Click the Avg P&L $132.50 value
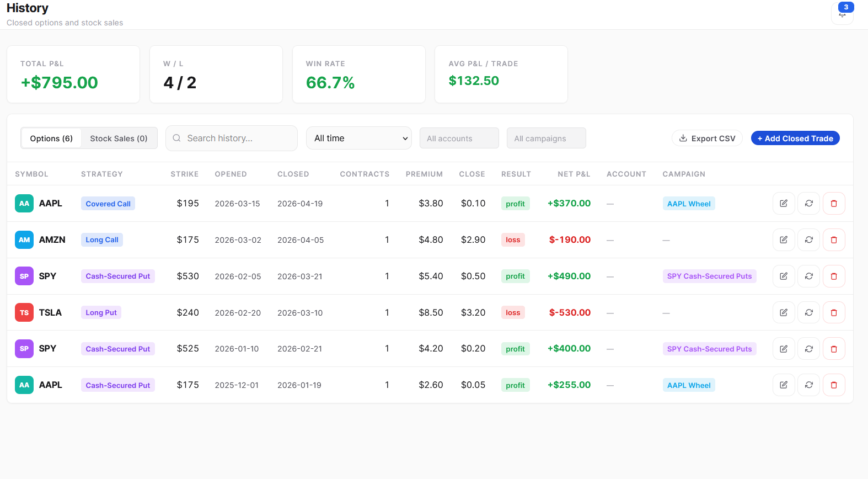The height and width of the screenshot is (479, 868). click(474, 81)
